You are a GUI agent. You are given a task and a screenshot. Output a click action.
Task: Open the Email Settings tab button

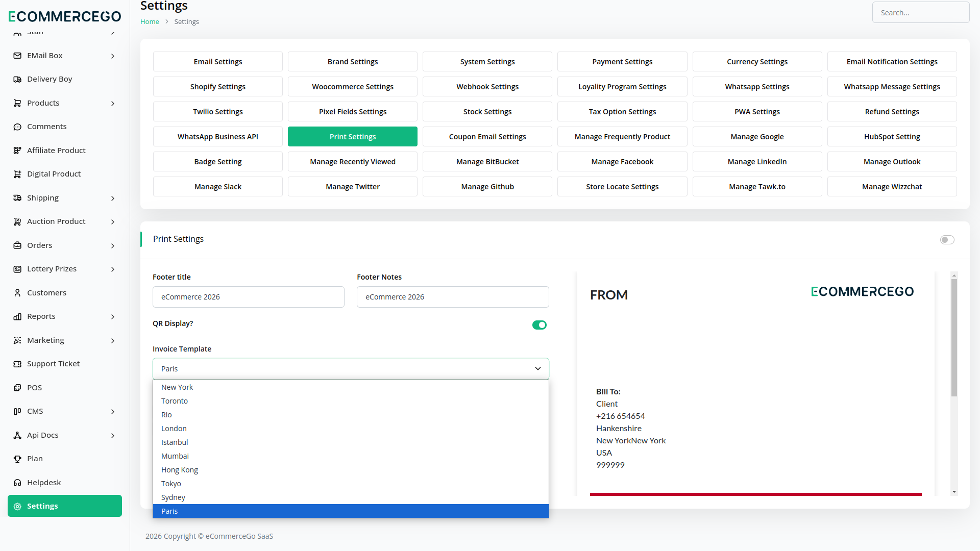tap(218, 62)
